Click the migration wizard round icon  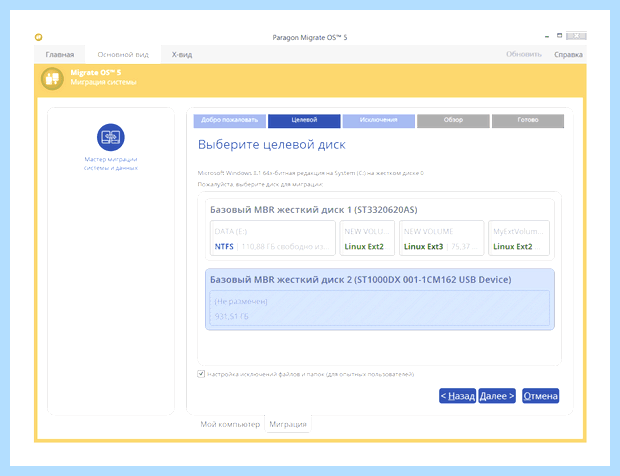[x=111, y=137]
